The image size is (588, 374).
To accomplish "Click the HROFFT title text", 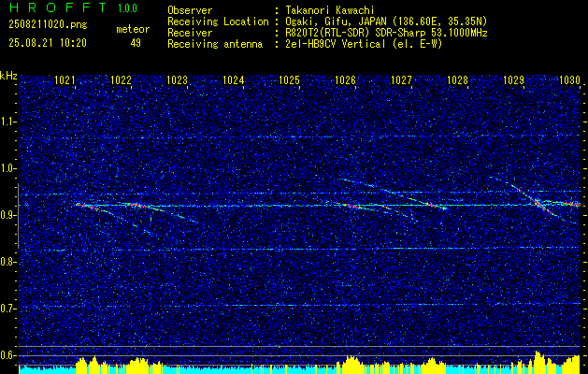I will click(x=58, y=7).
